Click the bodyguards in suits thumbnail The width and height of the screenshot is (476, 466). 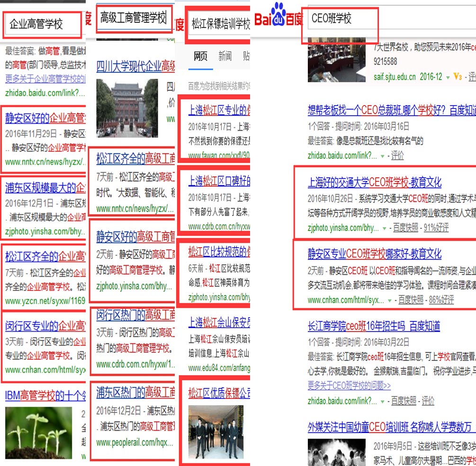click(x=216, y=432)
